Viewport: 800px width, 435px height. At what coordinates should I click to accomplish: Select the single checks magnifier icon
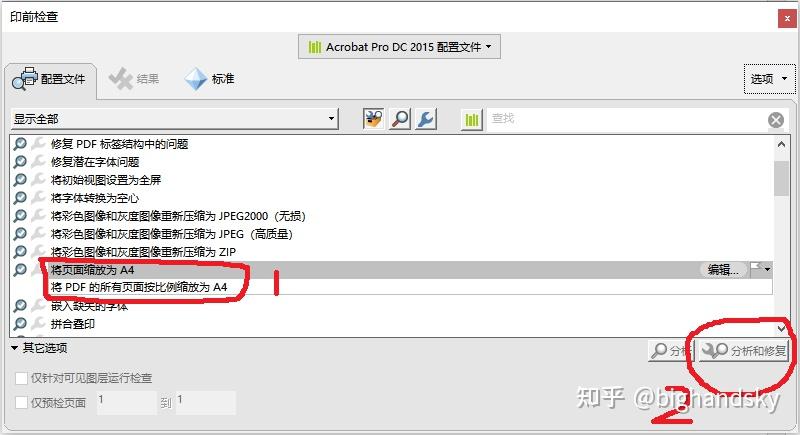click(x=400, y=119)
